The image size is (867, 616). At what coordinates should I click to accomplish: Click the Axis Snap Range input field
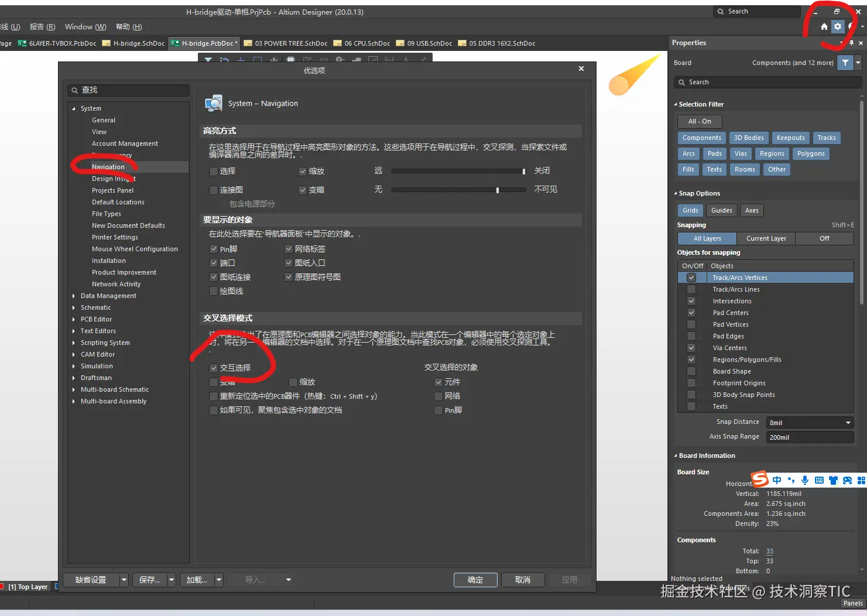tap(810, 437)
